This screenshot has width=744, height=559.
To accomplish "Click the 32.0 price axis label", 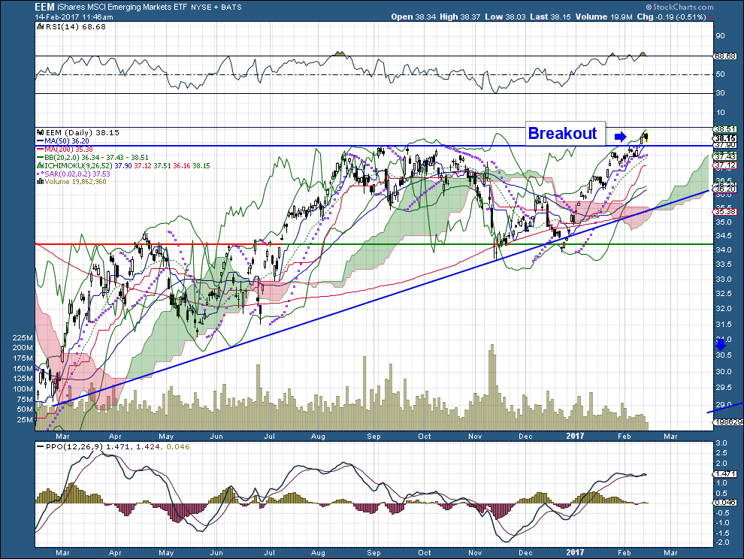I will (724, 308).
